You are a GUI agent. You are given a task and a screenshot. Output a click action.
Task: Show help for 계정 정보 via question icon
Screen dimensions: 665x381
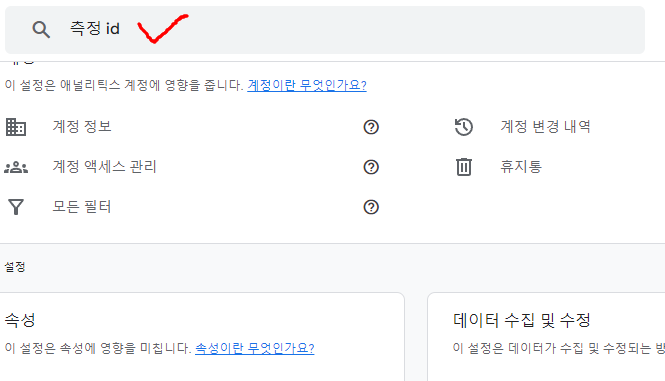click(x=371, y=127)
